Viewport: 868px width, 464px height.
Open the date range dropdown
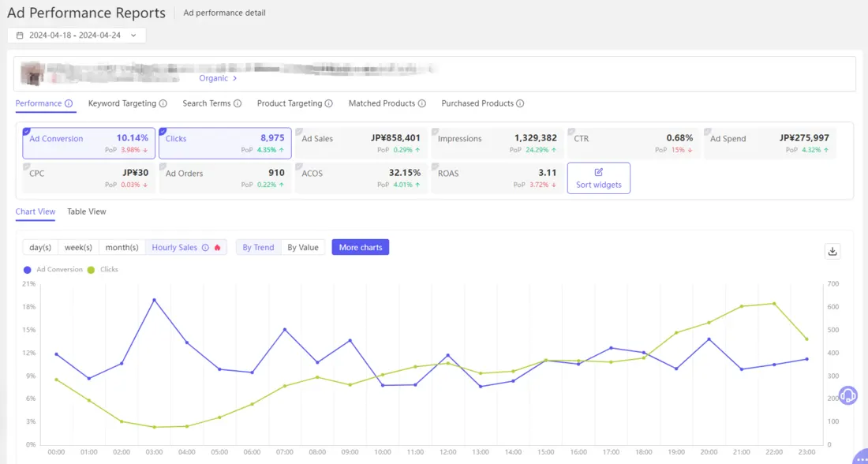134,35
